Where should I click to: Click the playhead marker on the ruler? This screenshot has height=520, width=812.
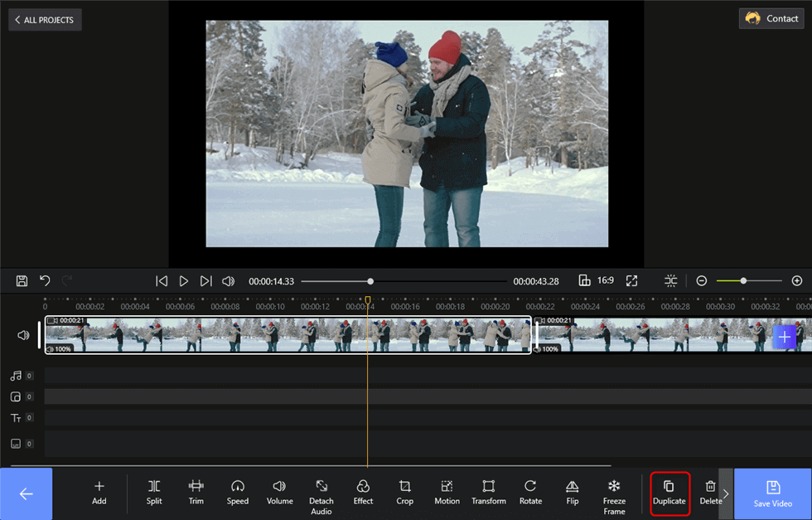(368, 300)
